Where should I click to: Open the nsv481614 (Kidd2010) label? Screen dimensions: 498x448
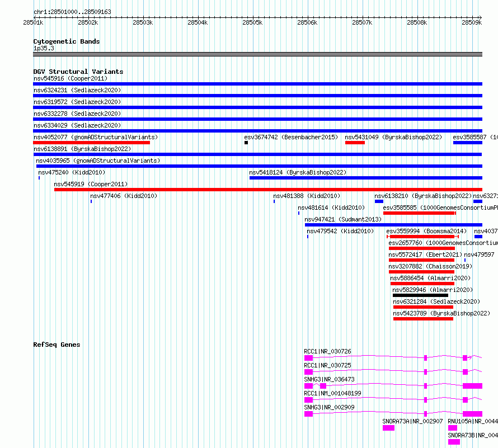[x=331, y=208]
